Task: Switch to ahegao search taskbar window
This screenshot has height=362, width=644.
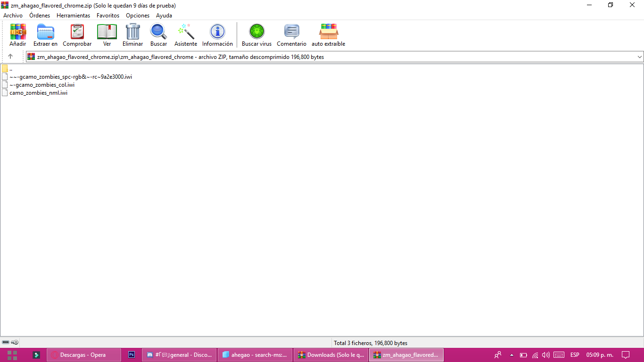Action: 255,355
